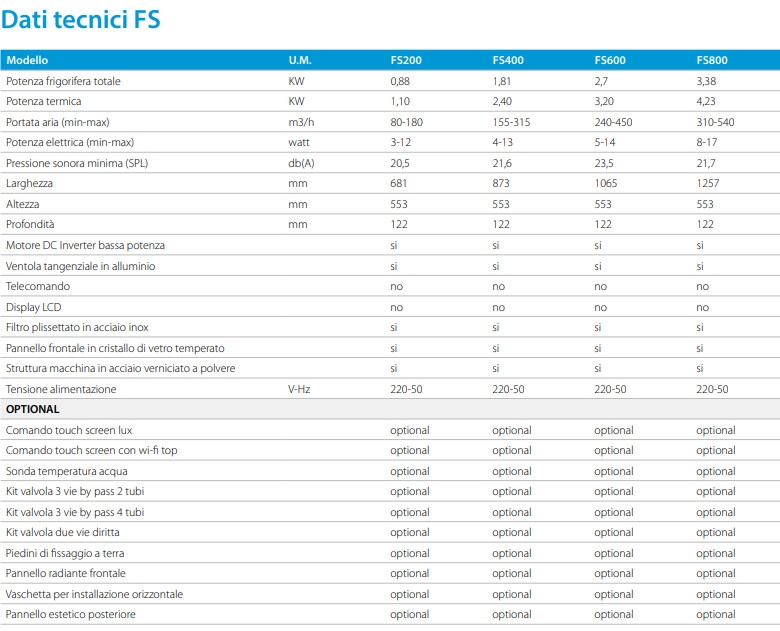Screen dimensions: 780x631
Task: Click electric power value 3-12
Action: tap(401, 142)
